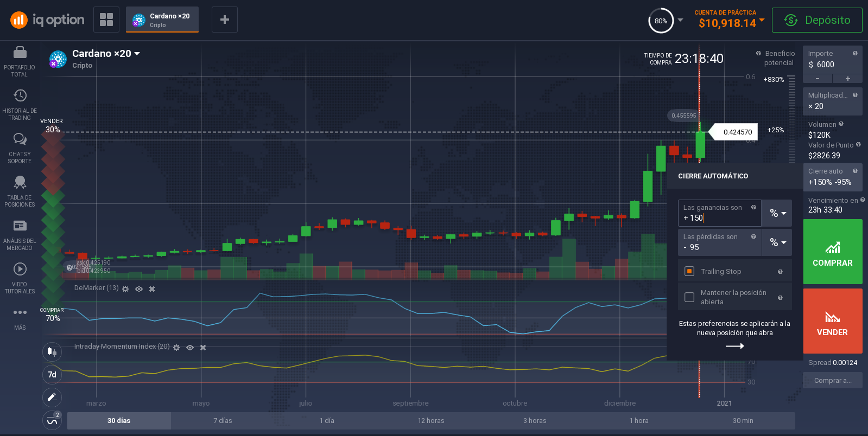
Task: Open the Más three-dots menu
Action: point(20,312)
